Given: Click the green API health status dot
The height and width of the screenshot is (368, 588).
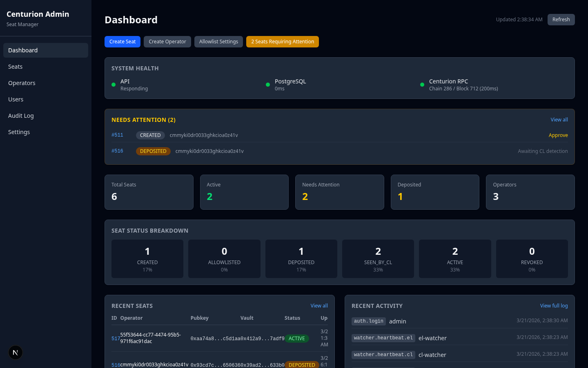Looking at the screenshot, I should pyautogui.click(x=114, y=85).
